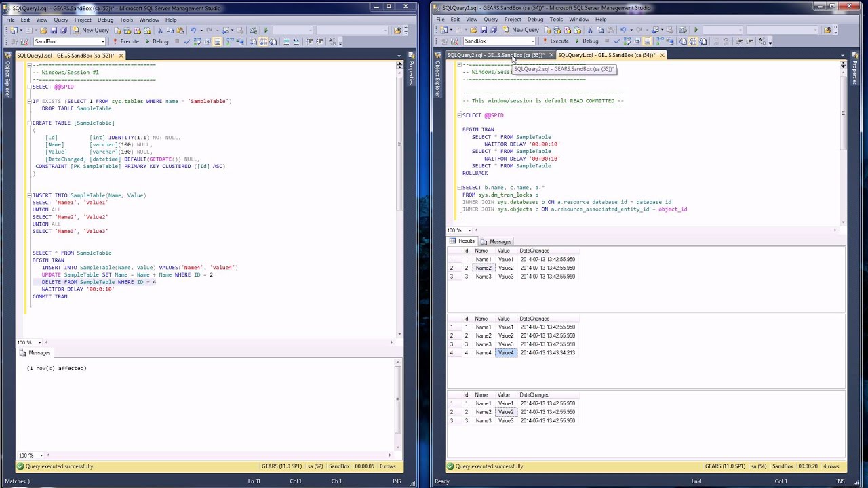
Task: Collapse the IF EXISTS code block
Action: coord(30,101)
